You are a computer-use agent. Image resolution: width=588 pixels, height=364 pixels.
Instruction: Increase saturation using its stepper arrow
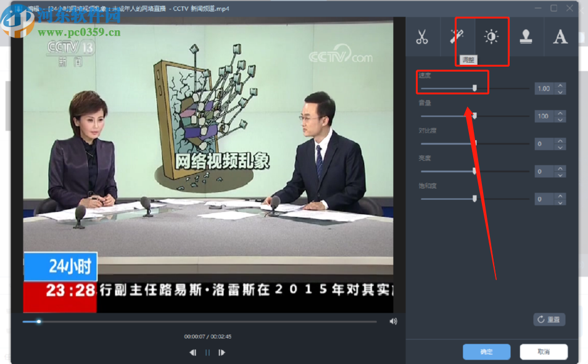559,196
